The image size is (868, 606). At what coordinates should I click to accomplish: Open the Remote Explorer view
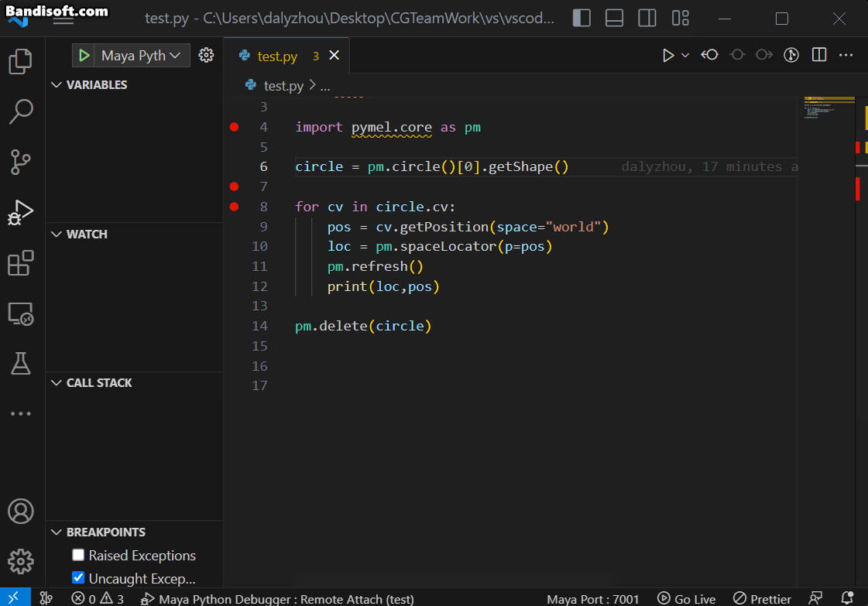[x=20, y=313]
